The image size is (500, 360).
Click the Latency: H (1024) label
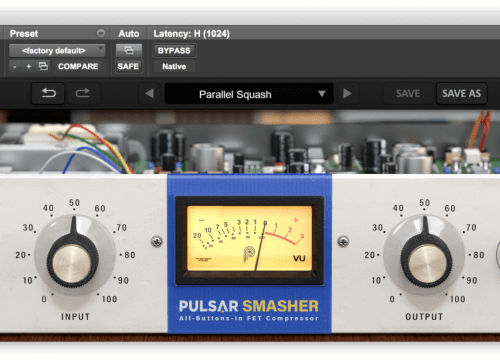click(191, 34)
